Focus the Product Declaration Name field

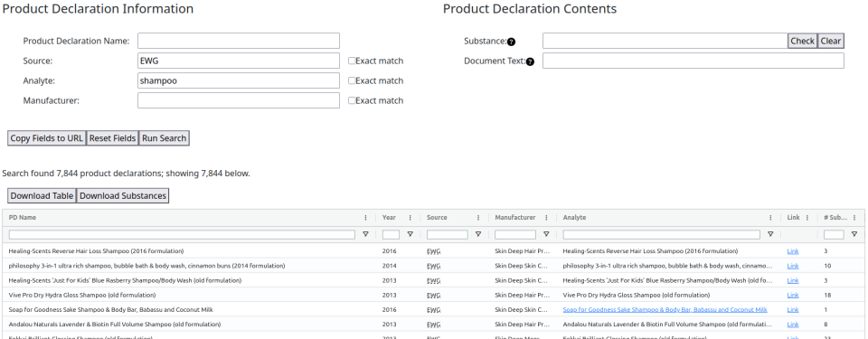(x=239, y=41)
